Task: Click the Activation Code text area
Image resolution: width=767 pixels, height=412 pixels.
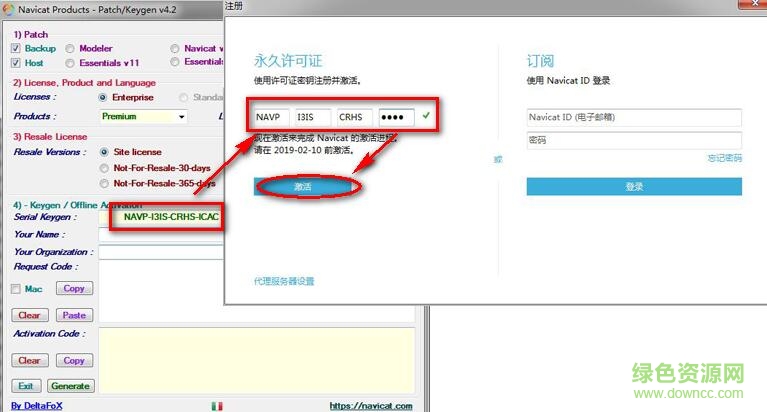Action: pos(257,360)
